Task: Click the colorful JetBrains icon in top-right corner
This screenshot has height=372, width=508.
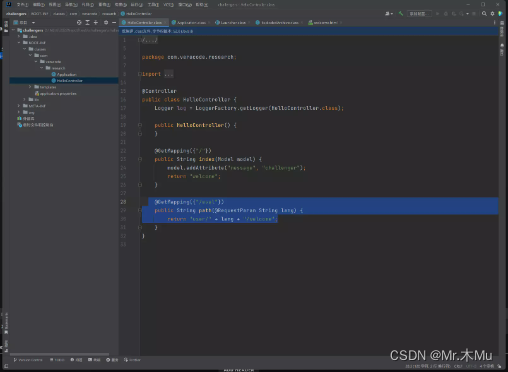Action: click(x=500, y=14)
